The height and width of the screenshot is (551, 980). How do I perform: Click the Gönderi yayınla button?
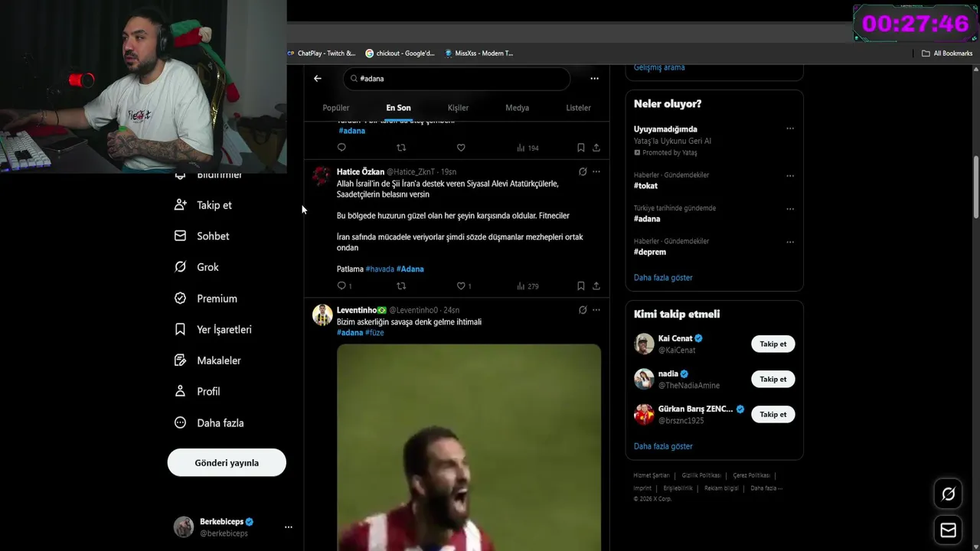coord(227,462)
